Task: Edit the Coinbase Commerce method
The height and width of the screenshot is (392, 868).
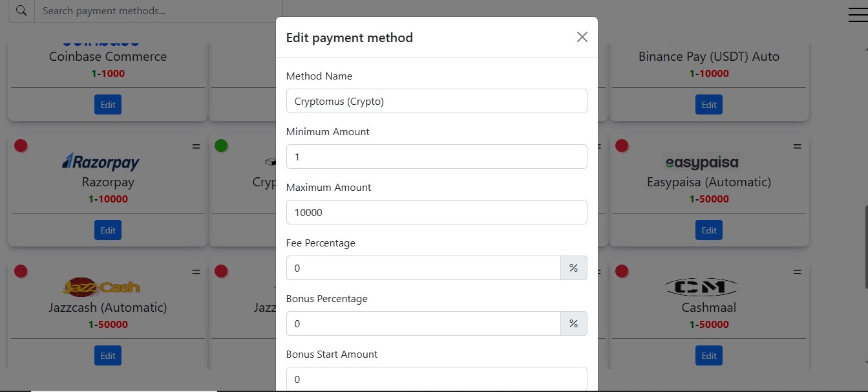Action: tap(108, 105)
